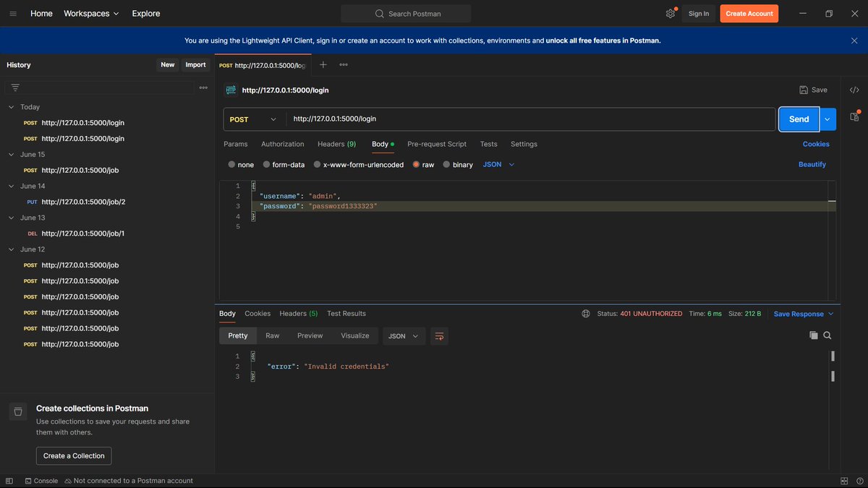The width and height of the screenshot is (868, 488).
Task: Toggle sidebar icon in status bar
Action: (x=9, y=481)
